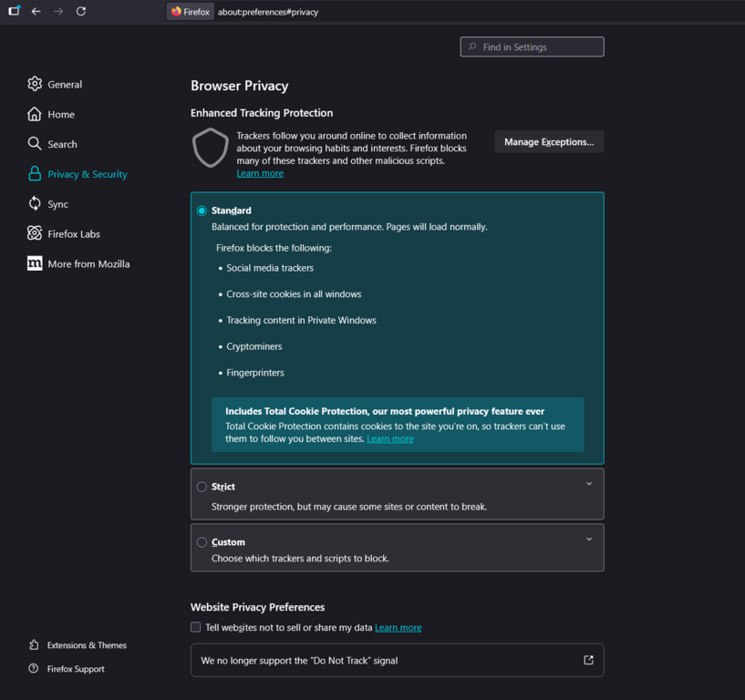The width and height of the screenshot is (745, 700).
Task: Click 'Tracking content in Private Windows' text
Action: tap(301, 320)
